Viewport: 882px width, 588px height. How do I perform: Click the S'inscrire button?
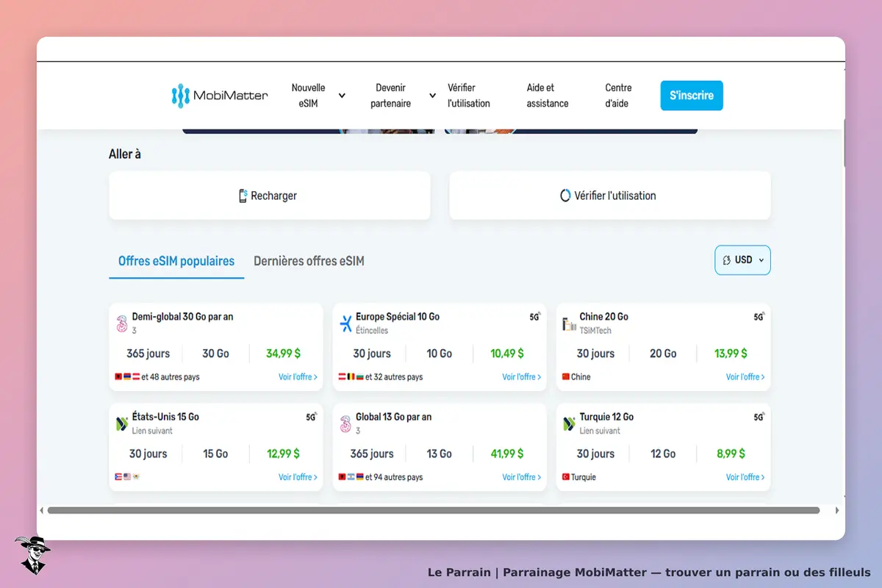tap(692, 96)
